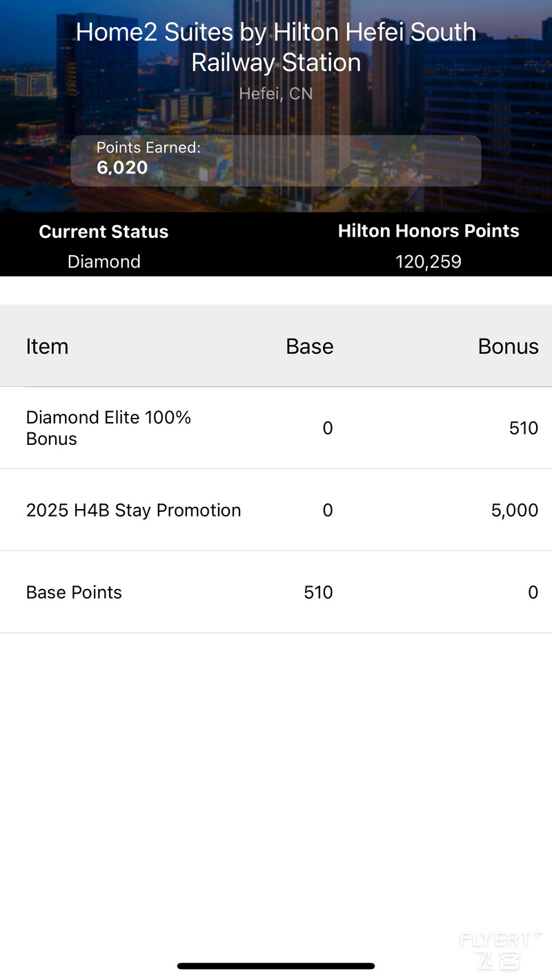Select the Base Points row label
This screenshot has width=552, height=980.
click(74, 592)
